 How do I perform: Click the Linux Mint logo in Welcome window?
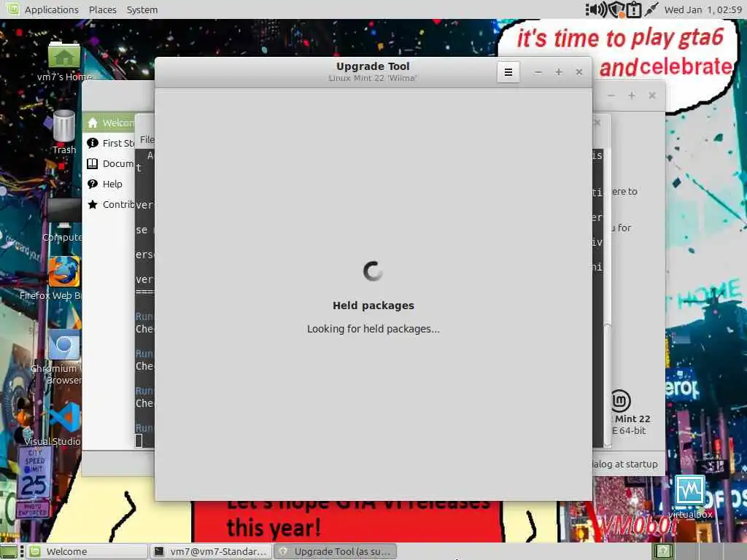(x=620, y=400)
